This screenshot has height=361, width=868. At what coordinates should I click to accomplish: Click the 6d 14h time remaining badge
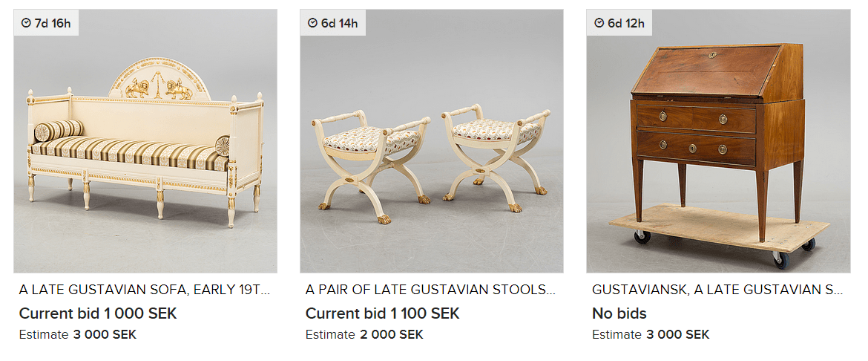333,23
